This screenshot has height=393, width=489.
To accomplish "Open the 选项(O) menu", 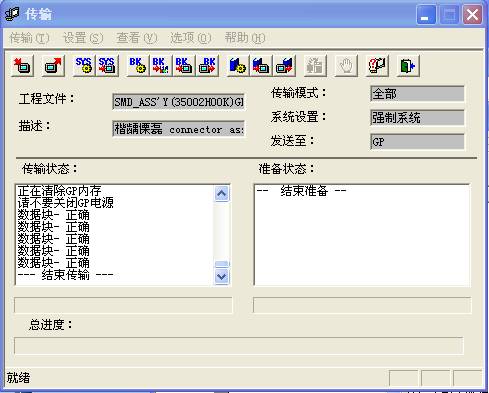I will (191, 38).
